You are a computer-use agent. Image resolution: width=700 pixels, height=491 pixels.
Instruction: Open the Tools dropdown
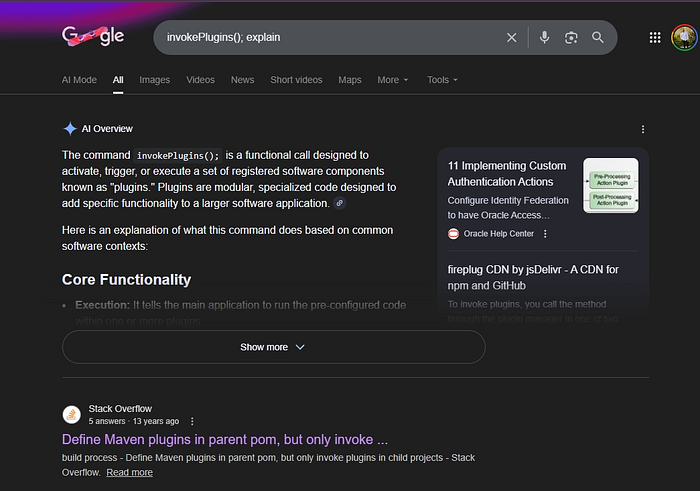pyautogui.click(x=442, y=80)
